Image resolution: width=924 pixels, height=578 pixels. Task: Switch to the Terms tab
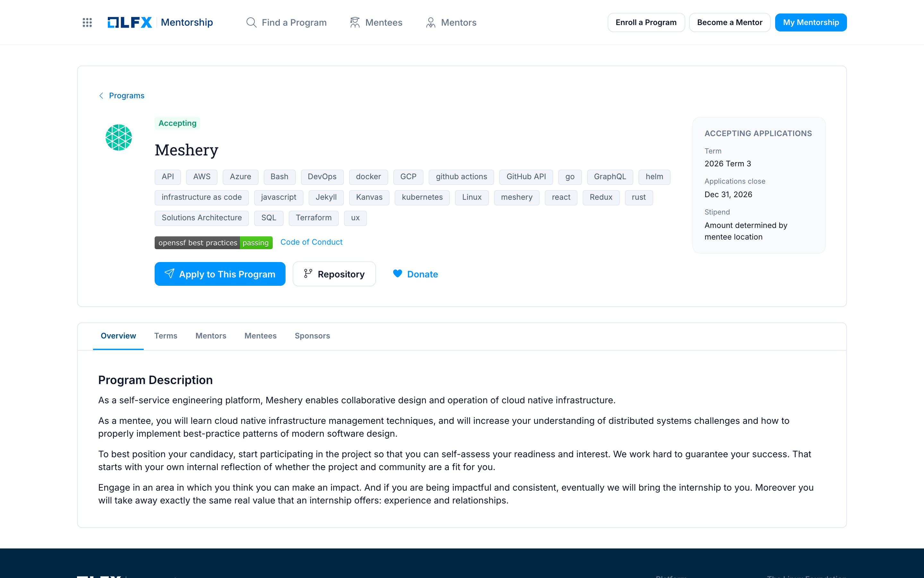[x=166, y=336]
